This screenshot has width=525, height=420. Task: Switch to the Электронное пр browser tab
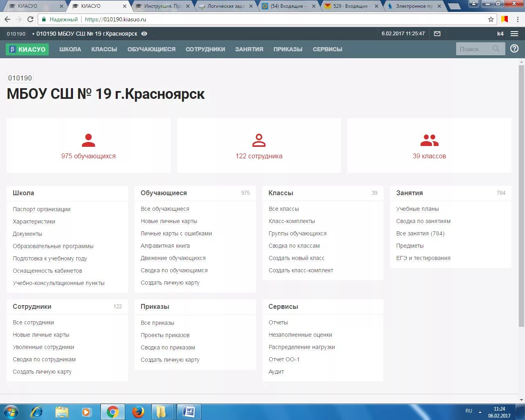click(414, 6)
